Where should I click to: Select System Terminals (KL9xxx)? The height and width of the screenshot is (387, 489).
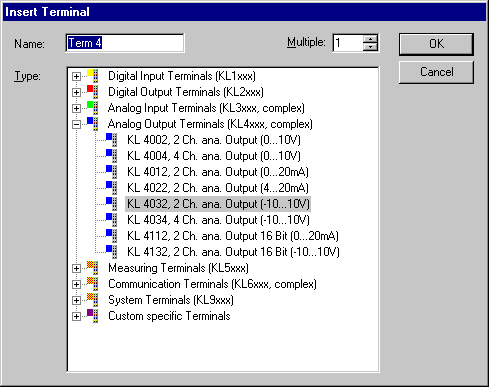171,300
